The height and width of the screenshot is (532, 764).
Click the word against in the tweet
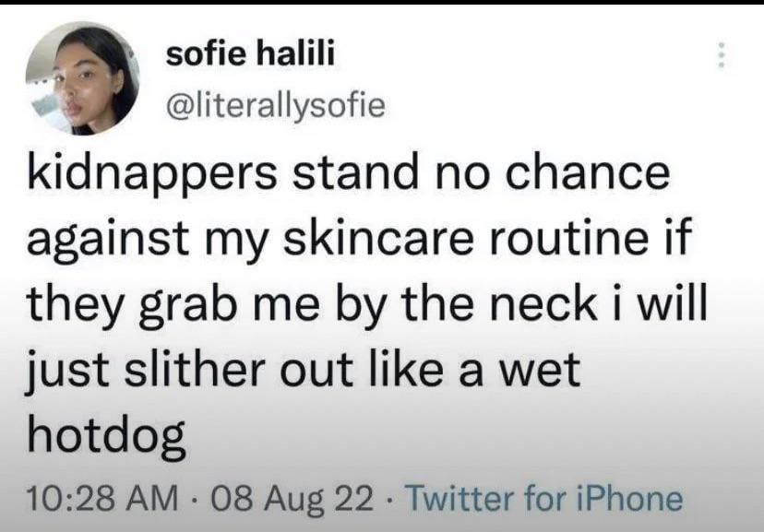pyautogui.click(x=108, y=242)
